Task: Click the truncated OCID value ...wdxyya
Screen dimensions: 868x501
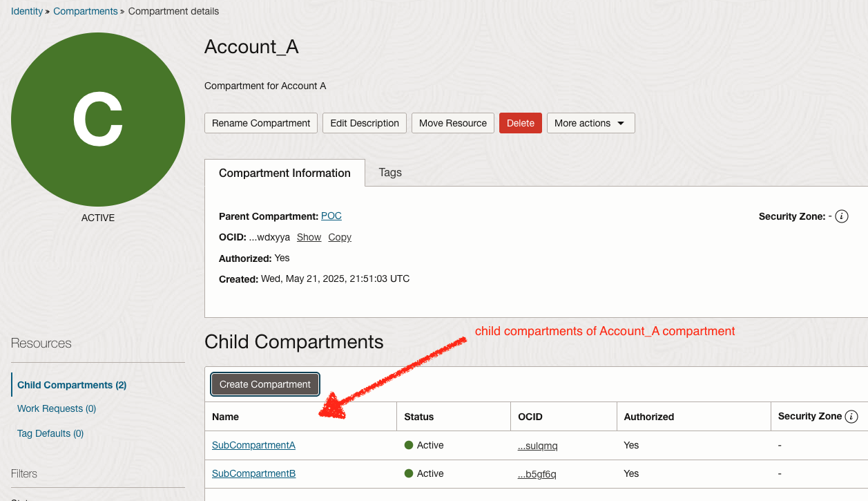Action: point(269,237)
